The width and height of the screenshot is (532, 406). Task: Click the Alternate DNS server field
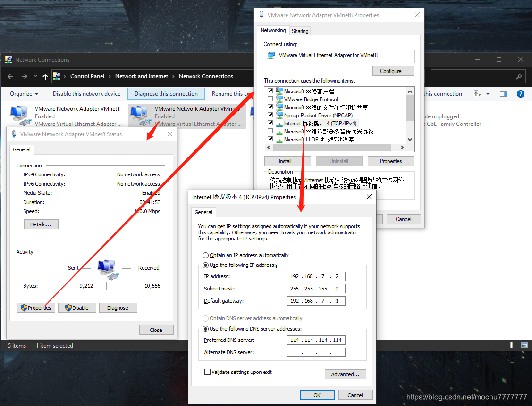[x=316, y=352]
